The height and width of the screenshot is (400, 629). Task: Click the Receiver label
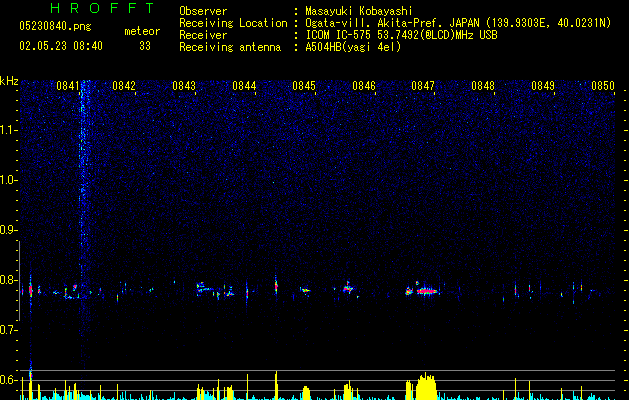coord(203,35)
